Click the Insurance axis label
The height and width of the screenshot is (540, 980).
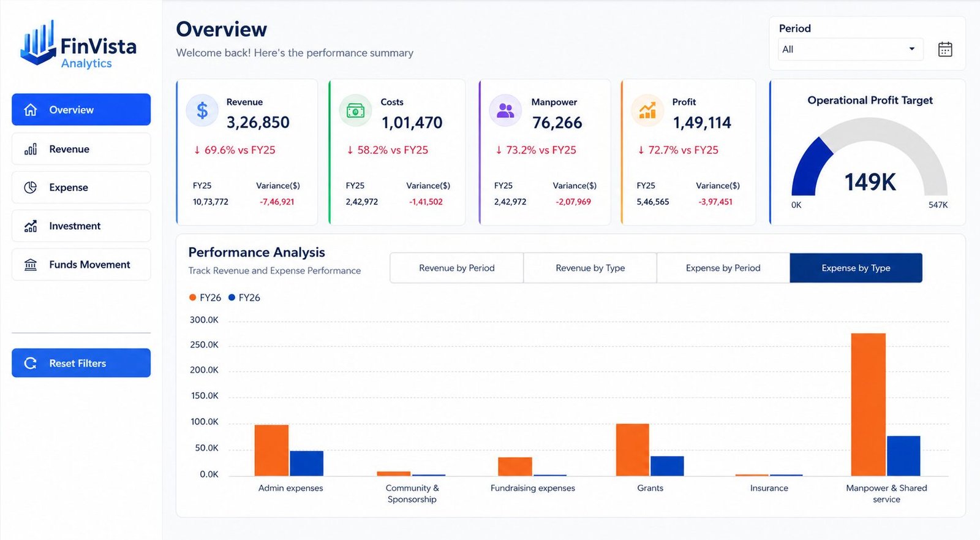pos(769,488)
